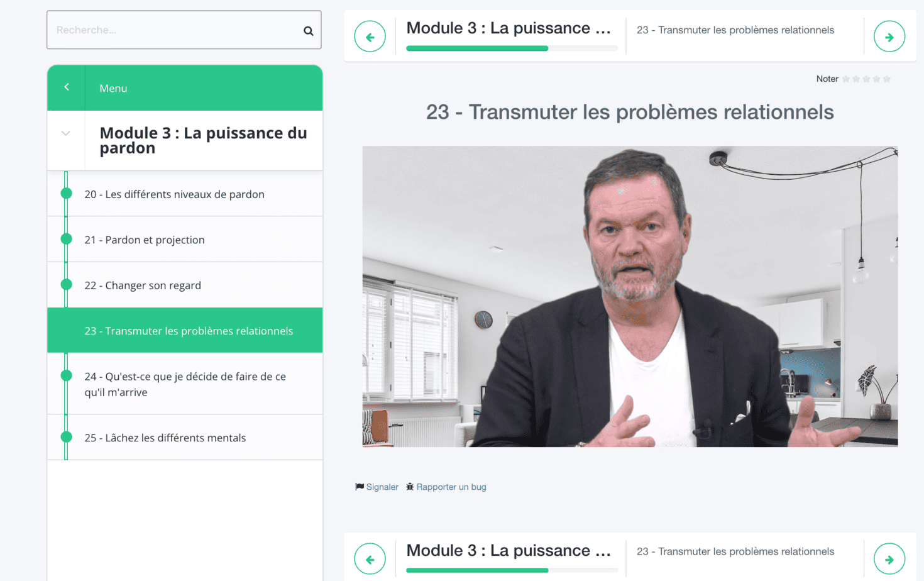The width and height of the screenshot is (924, 581).
Task: Rate lesson with the third star
Action: coord(866,79)
